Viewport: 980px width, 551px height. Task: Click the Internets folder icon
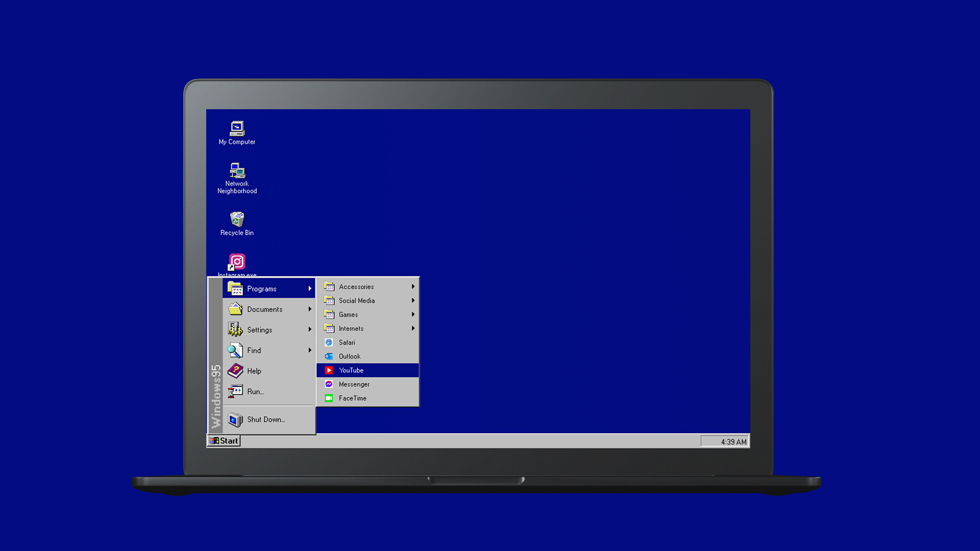click(x=329, y=328)
